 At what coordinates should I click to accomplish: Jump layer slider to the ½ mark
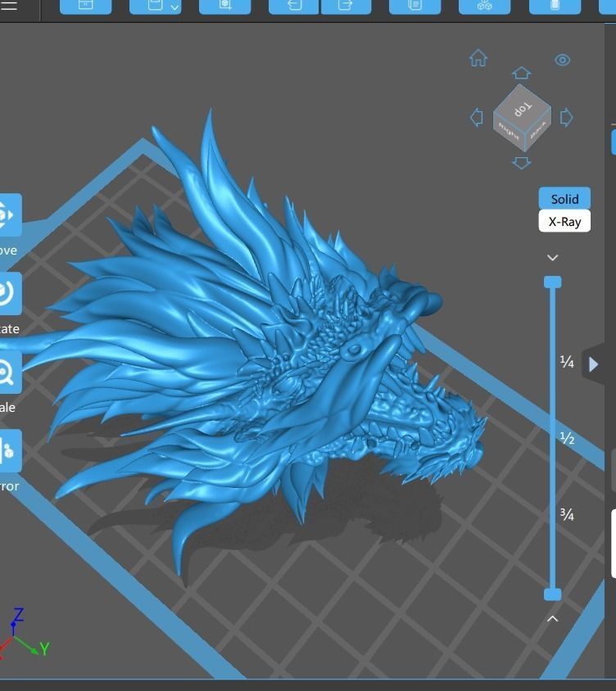[x=567, y=438]
